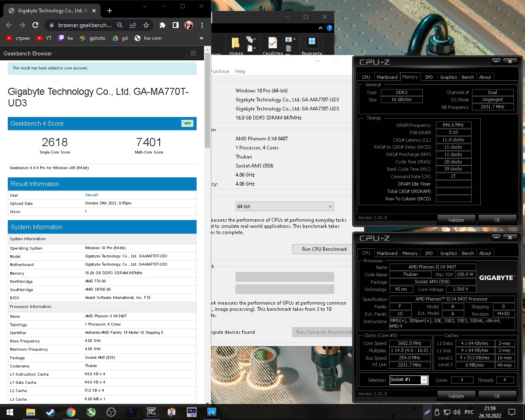Click Run Compute Benchmark button
The image size is (525, 420).
tap(322, 332)
